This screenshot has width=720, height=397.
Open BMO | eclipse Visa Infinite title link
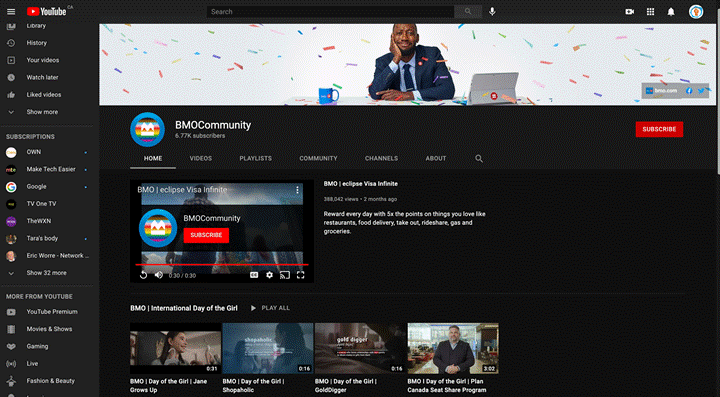pos(360,184)
